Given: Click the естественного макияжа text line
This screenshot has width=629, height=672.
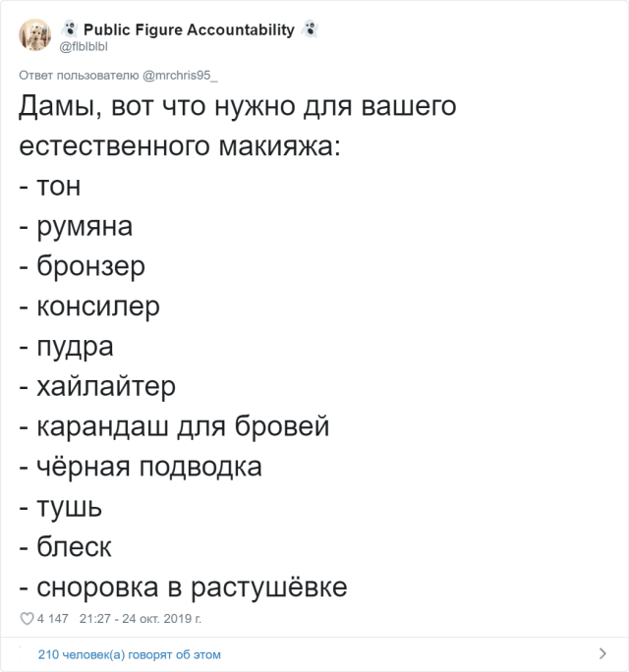Looking at the screenshot, I should pyautogui.click(x=180, y=145).
